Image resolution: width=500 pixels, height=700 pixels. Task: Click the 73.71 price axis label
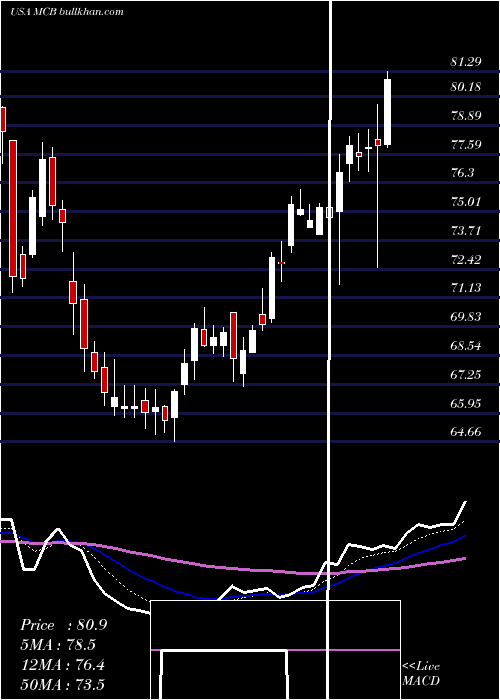[x=466, y=231]
